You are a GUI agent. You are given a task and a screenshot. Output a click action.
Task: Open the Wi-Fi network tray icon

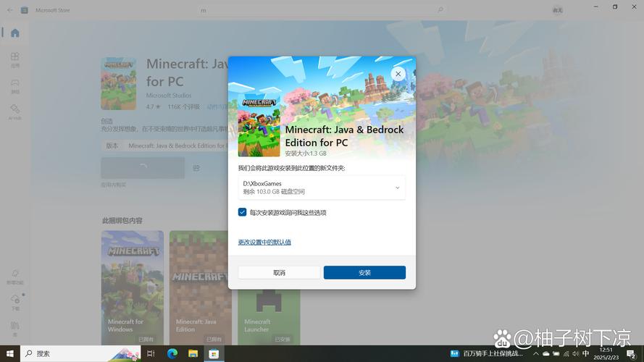566,353
